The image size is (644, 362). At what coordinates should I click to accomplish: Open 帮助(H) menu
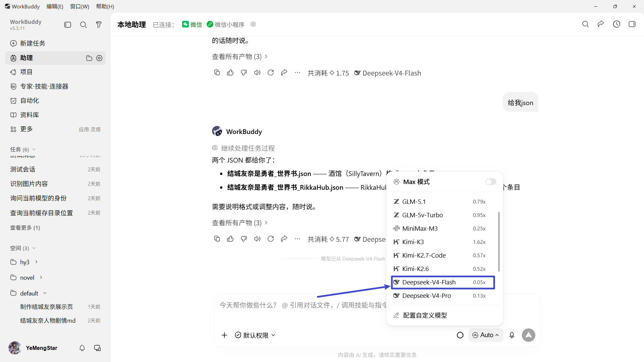105,6
